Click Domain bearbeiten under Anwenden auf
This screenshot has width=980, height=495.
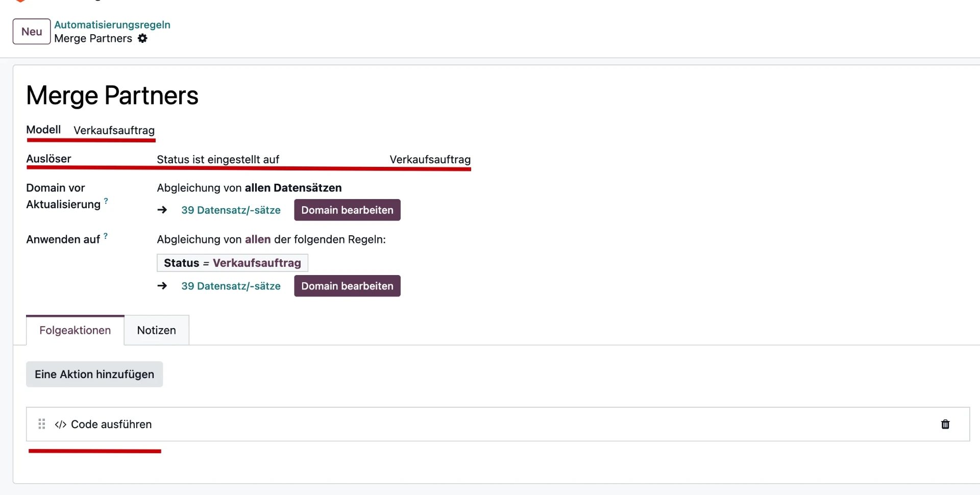pos(347,286)
